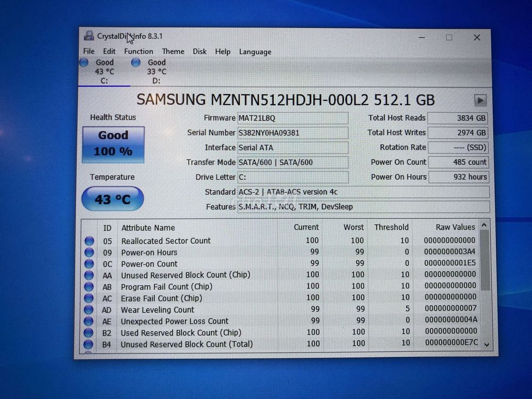Select Unused Reserved Block Count (Chip) row

pos(280,275)
